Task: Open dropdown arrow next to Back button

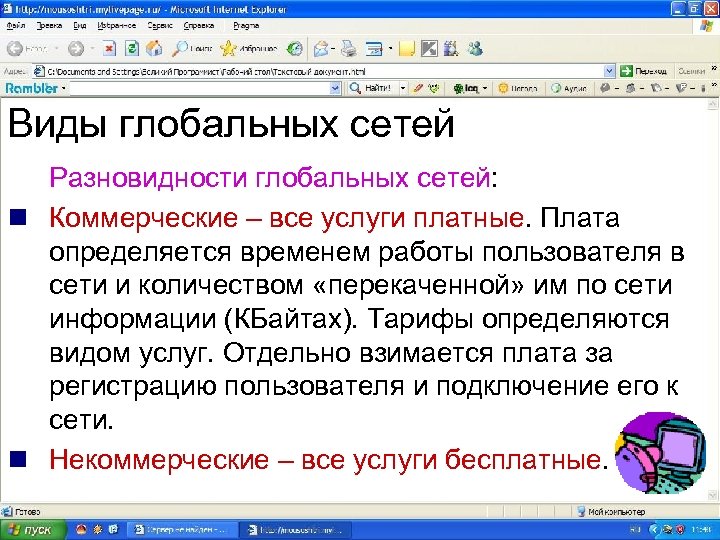Action: (56, 48)
